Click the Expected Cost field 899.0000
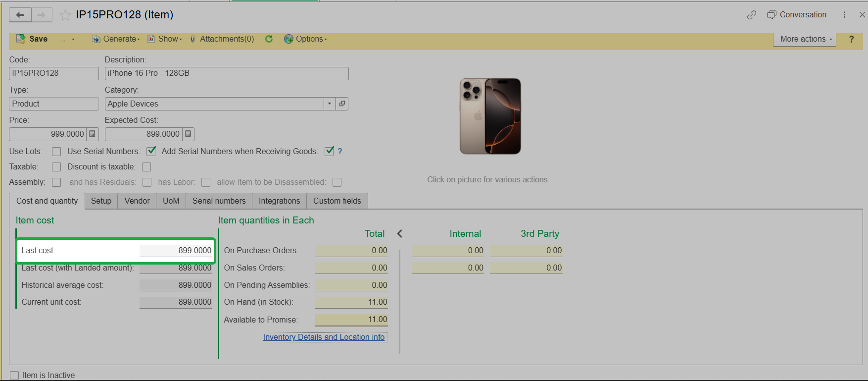The height and width of the screenshot is (381, 868). (x=144, y=134)
